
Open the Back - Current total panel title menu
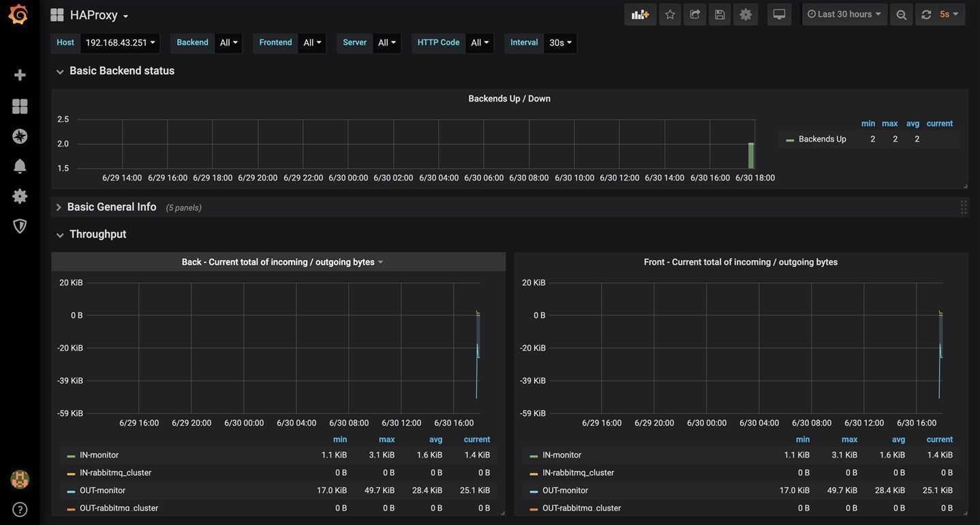[x=278, y=262]
